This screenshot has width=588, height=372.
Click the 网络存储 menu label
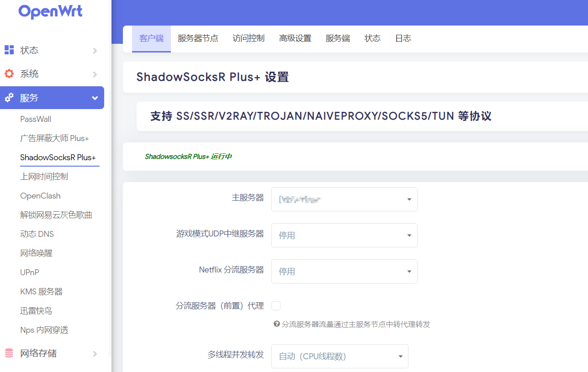click(38, 353)
